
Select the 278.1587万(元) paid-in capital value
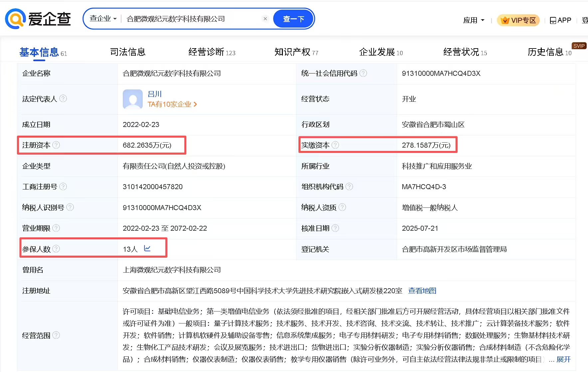(426, 145)
